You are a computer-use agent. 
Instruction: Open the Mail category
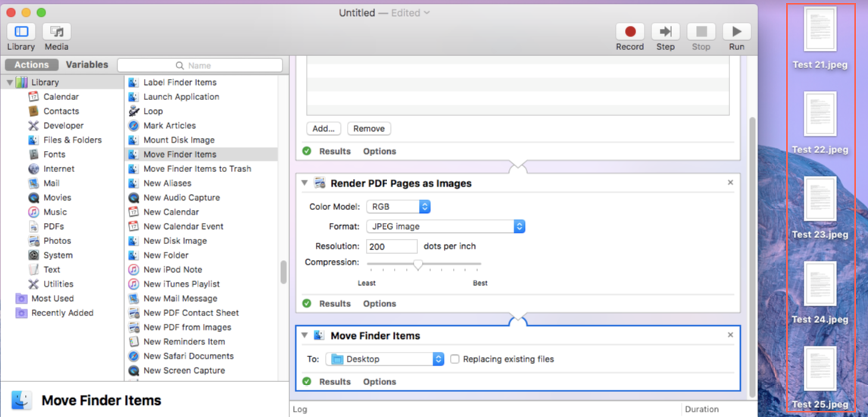coord(51,183)
